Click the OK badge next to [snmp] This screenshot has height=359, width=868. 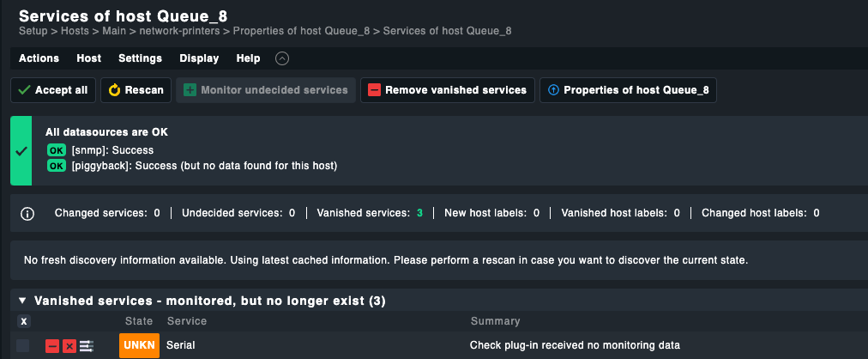click(57, 150)
